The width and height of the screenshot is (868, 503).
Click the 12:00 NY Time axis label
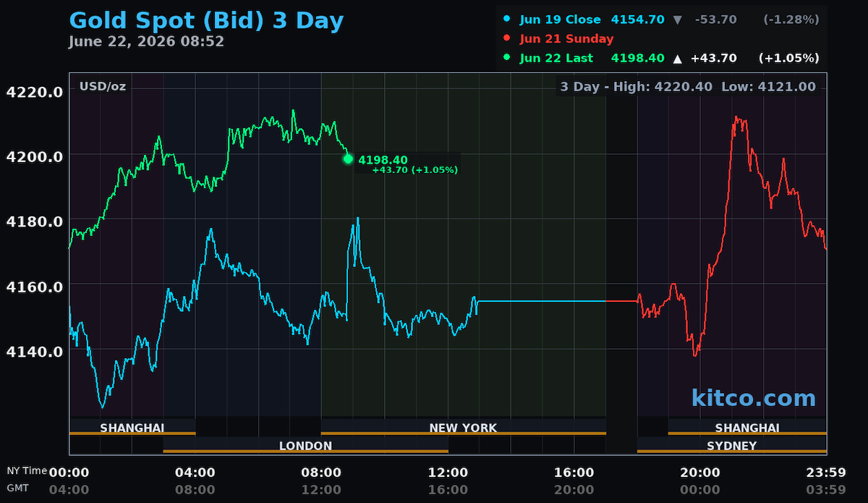(x=448, y=473)
